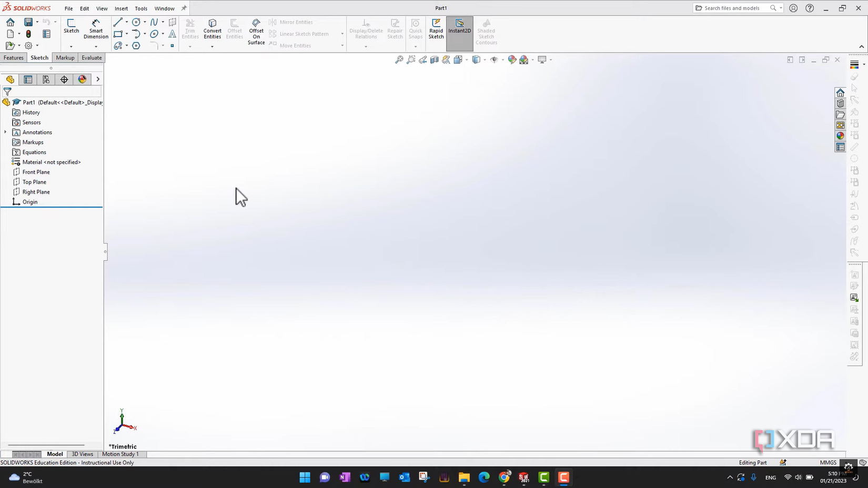Screen dimensions: 868x488
Task: Open the MMGS unit system dropdown
Action: click(x=828, y=463)
